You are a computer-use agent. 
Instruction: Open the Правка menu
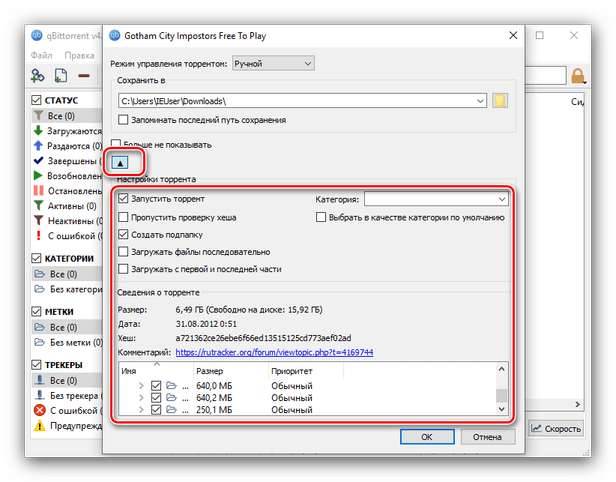[x=78, y=56]
